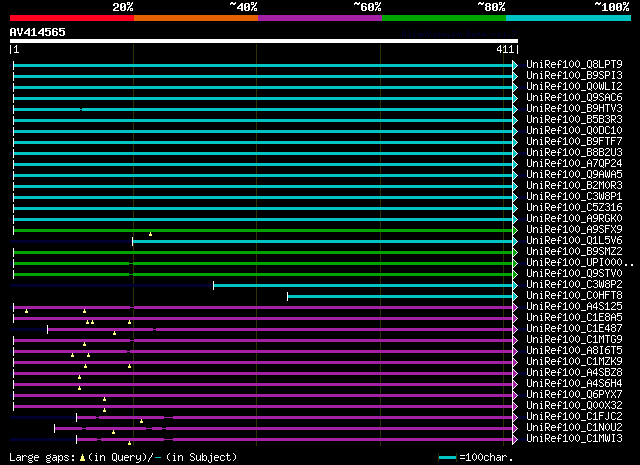Click the green ~80% legend segment
The width and height of the screenshot is (640, 465).
click(x=444, y=18)
